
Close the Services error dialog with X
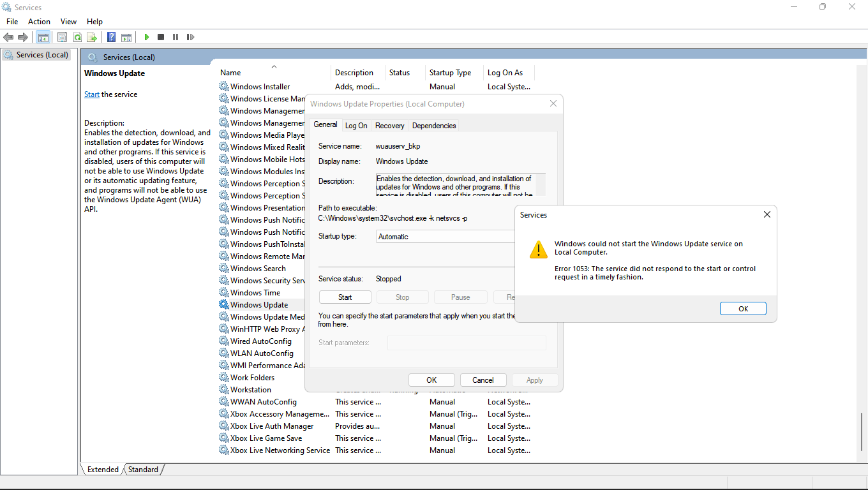(x=767, y=215)
